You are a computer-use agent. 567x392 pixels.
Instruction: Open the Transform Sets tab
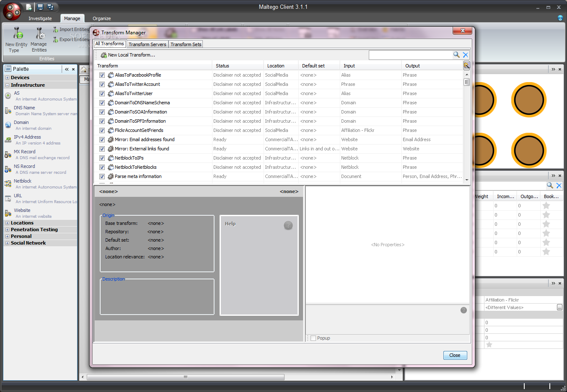coord(186,44)
